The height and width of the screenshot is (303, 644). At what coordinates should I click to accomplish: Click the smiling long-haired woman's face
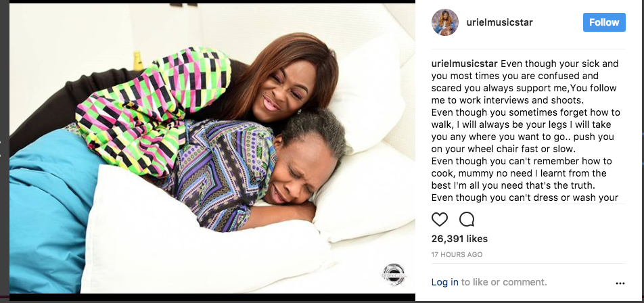[283, 93]
